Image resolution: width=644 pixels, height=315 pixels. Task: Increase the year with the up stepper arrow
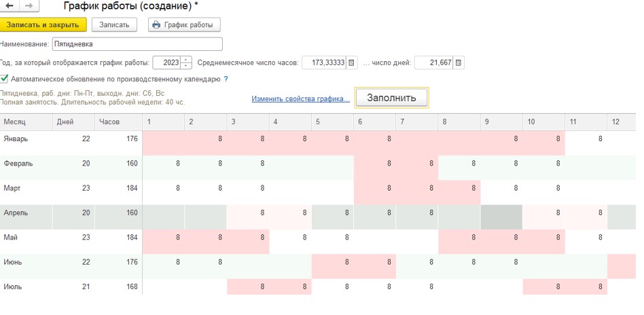click(x=186, y=60)
